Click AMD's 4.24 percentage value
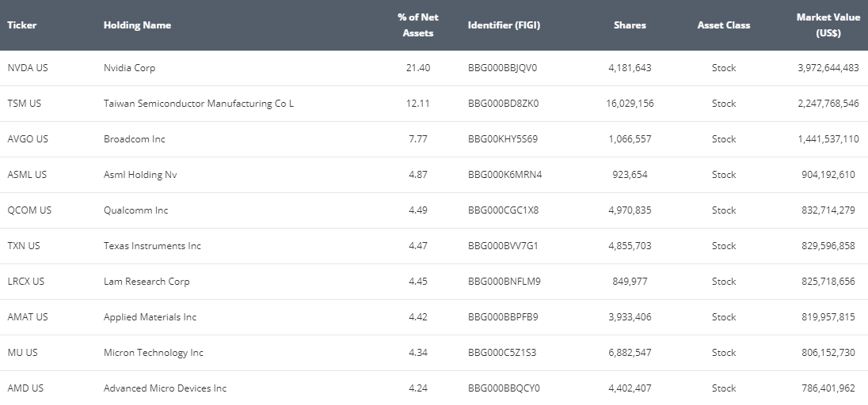Viewport: 868px width, 405px height. pos(418,388)
